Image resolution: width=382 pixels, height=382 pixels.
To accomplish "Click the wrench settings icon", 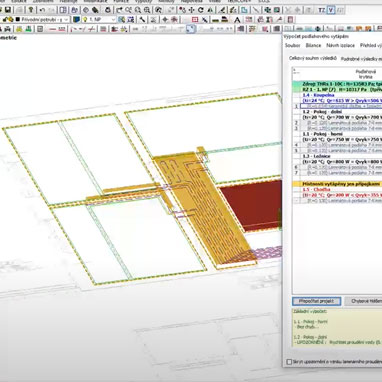I will [142, 20].
